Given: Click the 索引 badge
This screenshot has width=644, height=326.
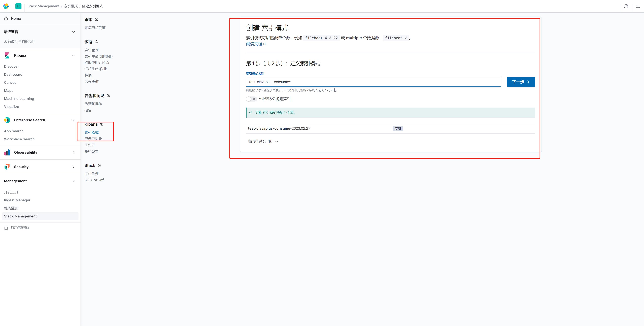Looking at the screenshot, I should (398, 129).
